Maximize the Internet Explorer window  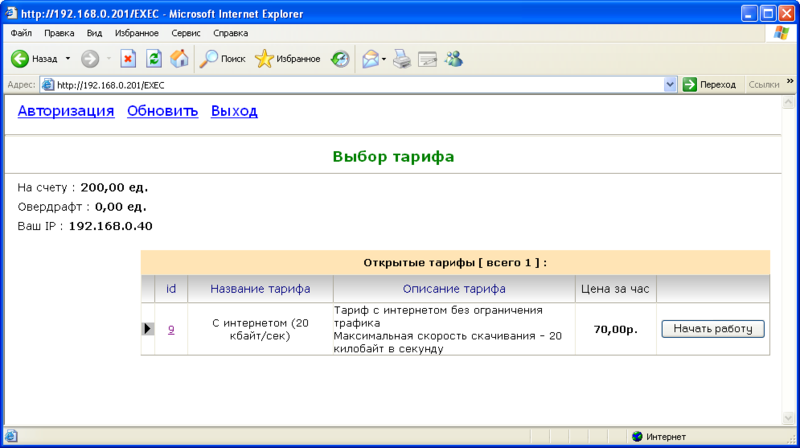click(x=768, y=13)
